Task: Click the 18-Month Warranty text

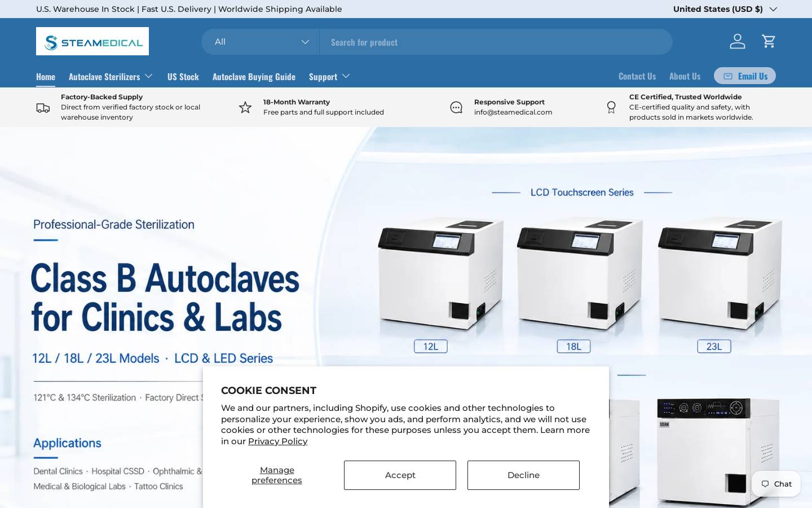Action: click(297, 102)
